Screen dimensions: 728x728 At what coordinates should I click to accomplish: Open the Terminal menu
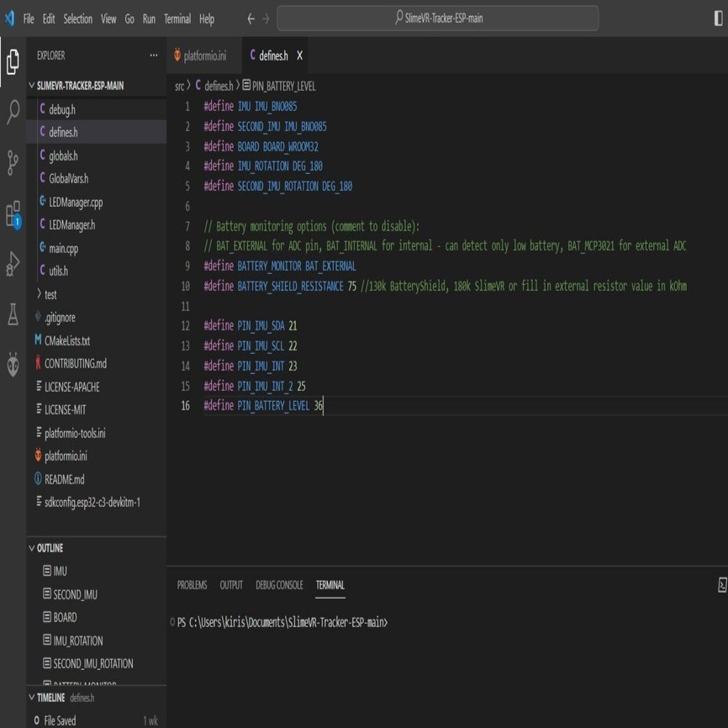177,18
